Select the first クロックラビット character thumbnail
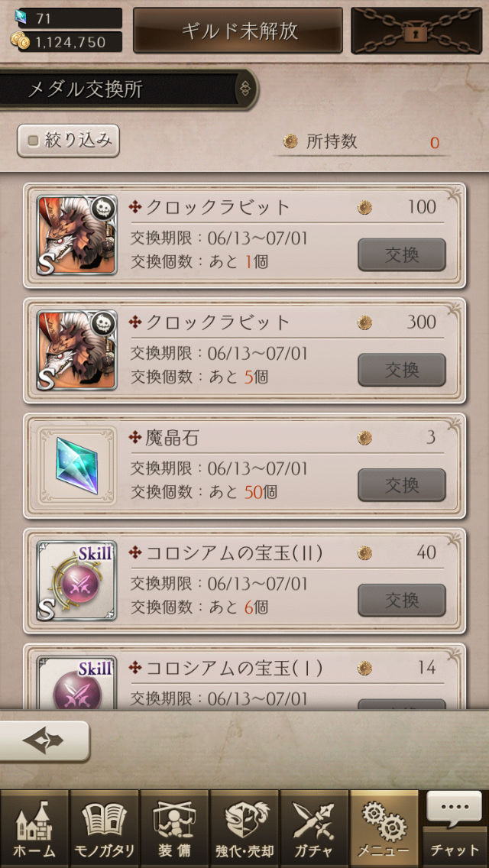Viewport: 489px width, 868px height. [77, 235]
